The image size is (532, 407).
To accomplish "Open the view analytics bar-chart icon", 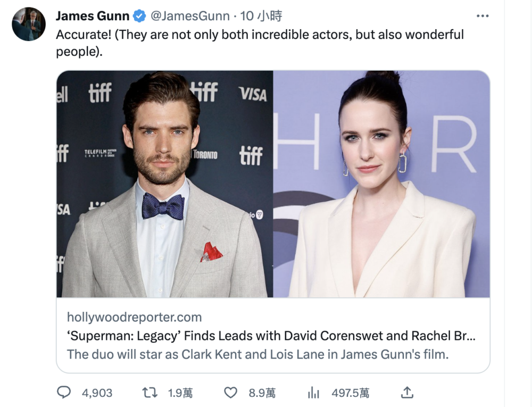I will (313, 393).
